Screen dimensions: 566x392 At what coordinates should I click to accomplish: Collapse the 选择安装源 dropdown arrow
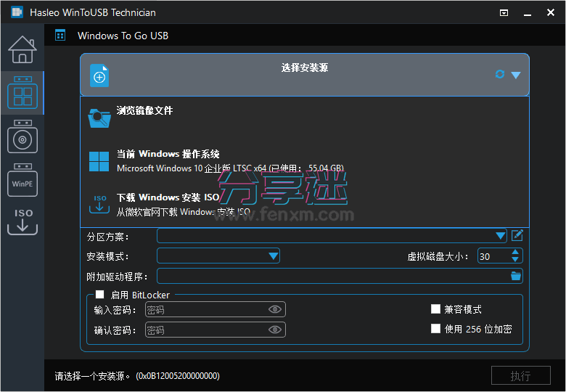pyautogui.click(x=516, y=75)
